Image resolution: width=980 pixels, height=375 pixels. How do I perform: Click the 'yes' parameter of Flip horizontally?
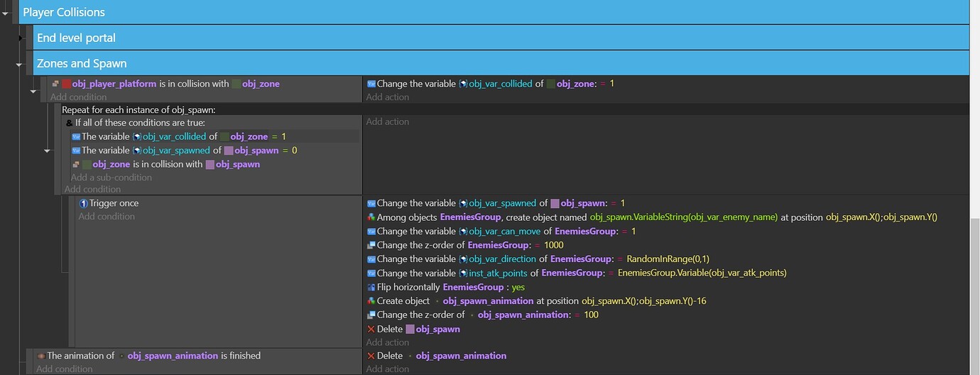[x=518, y=287]
